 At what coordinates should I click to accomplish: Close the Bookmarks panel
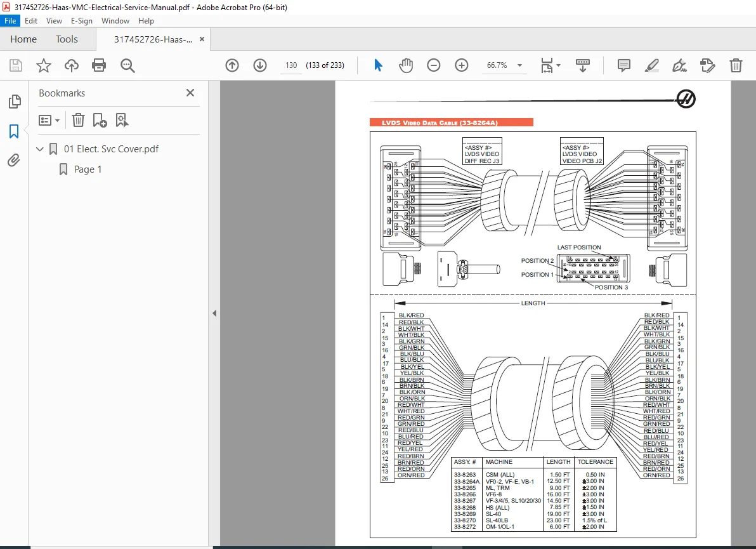190,93
